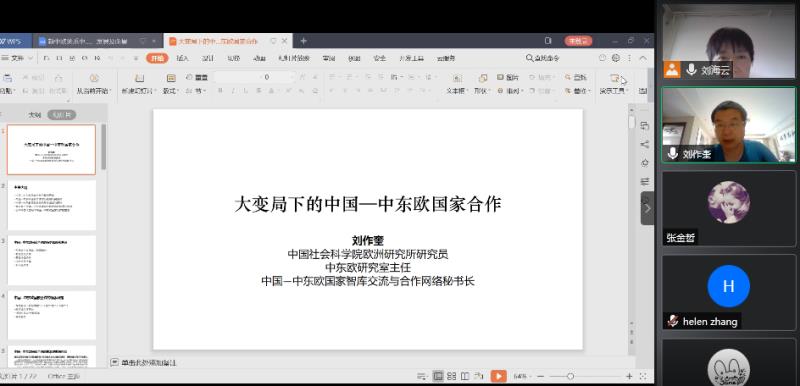This screenshot has width=800, height=386.
Task: Open the 新建幻灯片 new slide dropdown
Action: 139,91
